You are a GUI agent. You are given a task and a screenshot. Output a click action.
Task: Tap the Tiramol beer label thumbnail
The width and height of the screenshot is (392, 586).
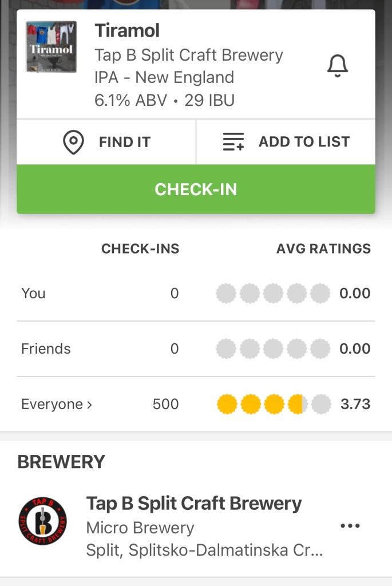pos(52,47)
